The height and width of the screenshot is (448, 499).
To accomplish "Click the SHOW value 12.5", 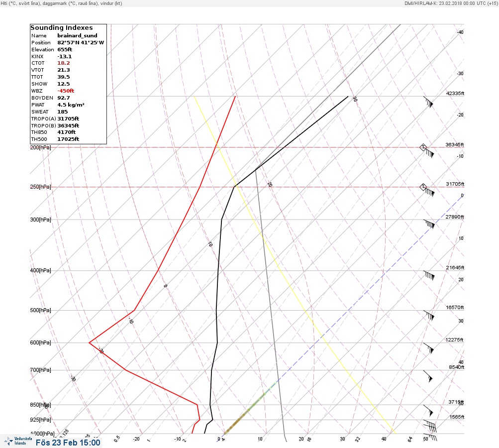I will 64,84.
